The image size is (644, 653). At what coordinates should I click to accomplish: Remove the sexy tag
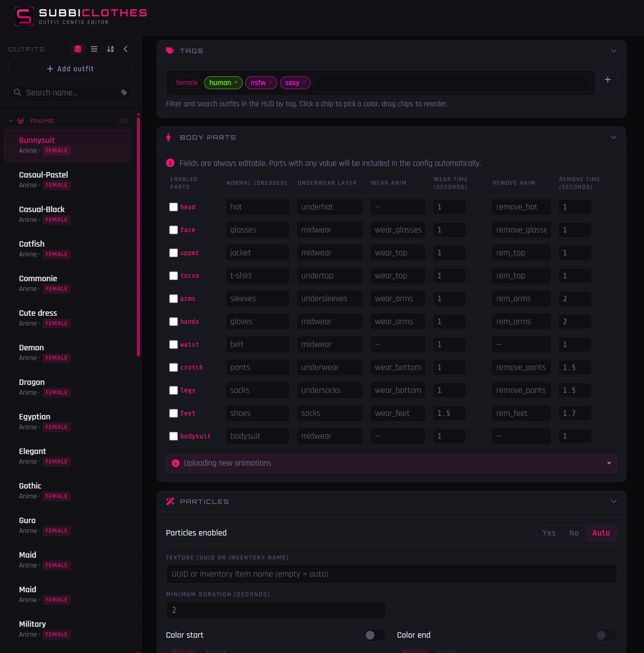click(304, 82)
